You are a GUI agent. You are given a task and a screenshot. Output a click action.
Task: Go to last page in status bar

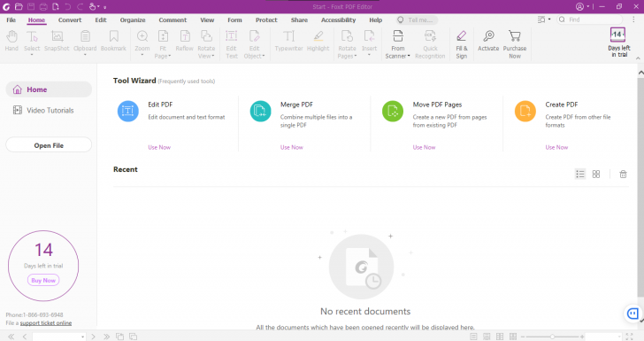tap(106, 337)
